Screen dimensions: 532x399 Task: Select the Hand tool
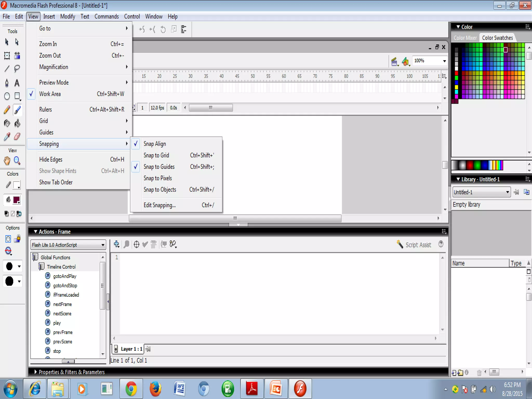click(7, 161)
